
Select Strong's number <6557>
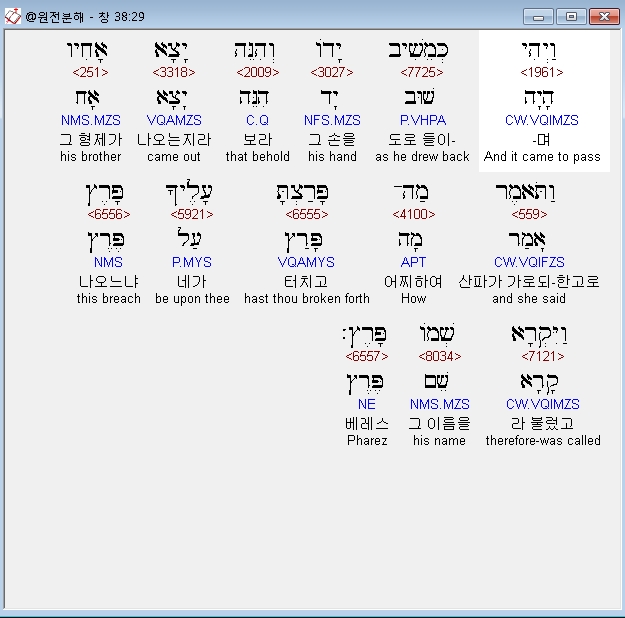pos(367,356)
